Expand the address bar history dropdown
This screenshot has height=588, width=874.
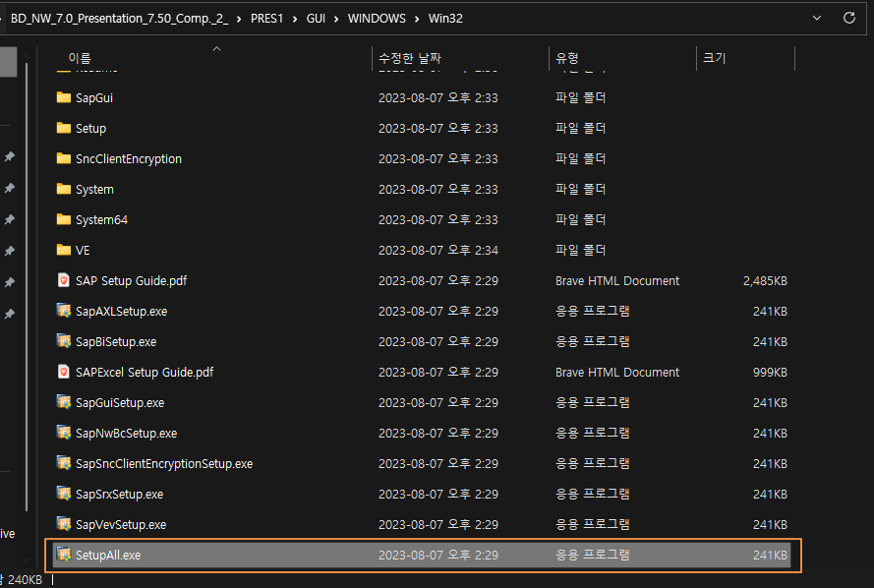pyautogui.click(x=818, y=18)
